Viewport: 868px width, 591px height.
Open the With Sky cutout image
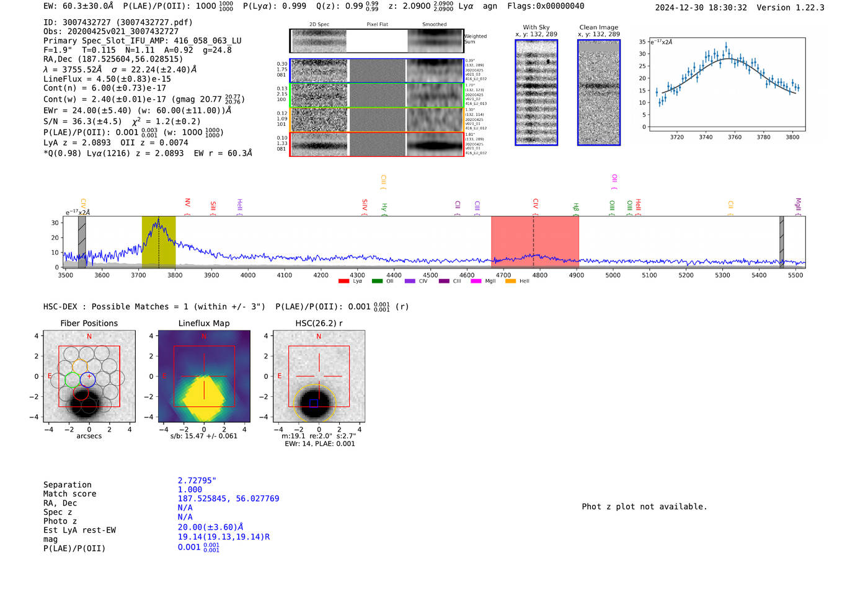[536, 92]
